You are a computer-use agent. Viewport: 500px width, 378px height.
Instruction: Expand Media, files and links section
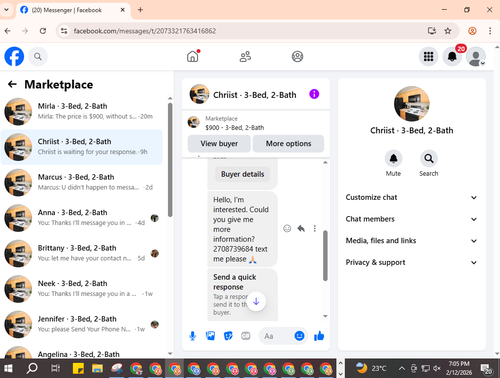click(411, 241)
